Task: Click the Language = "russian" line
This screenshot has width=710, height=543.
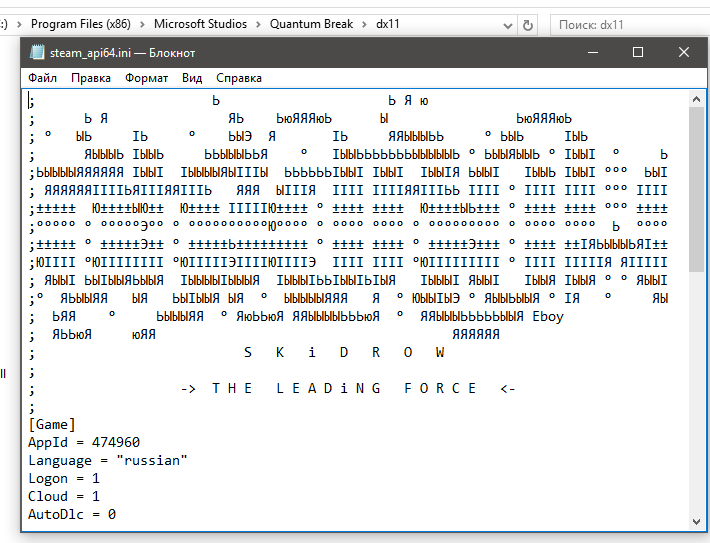Action: [x=108, y=461]
